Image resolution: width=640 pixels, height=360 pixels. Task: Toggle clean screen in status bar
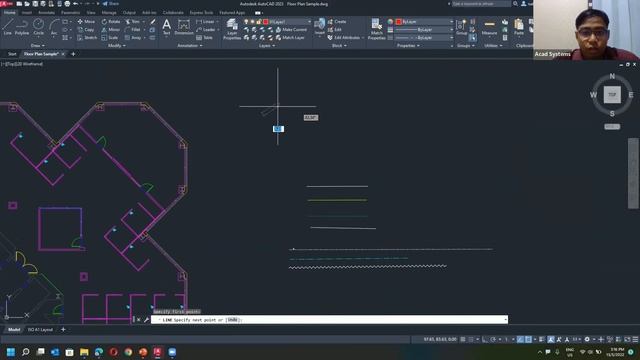(x=627, y=339)
